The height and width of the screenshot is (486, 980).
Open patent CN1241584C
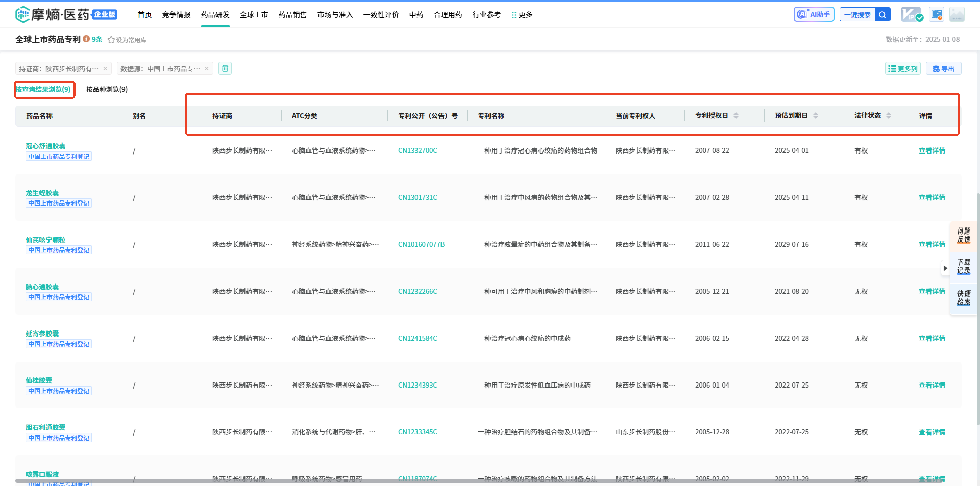(418, 338)
